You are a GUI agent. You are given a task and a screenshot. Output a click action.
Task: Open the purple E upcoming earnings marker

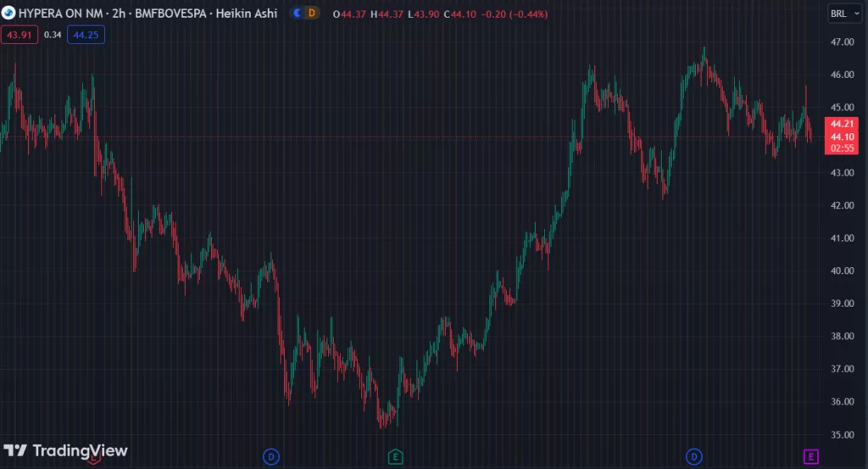coord(810,457)
